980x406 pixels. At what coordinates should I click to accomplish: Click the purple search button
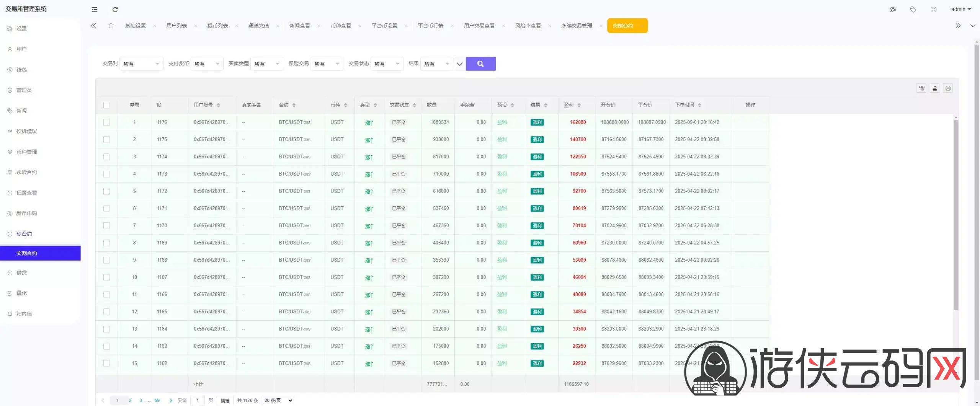(x=480, y=64)
